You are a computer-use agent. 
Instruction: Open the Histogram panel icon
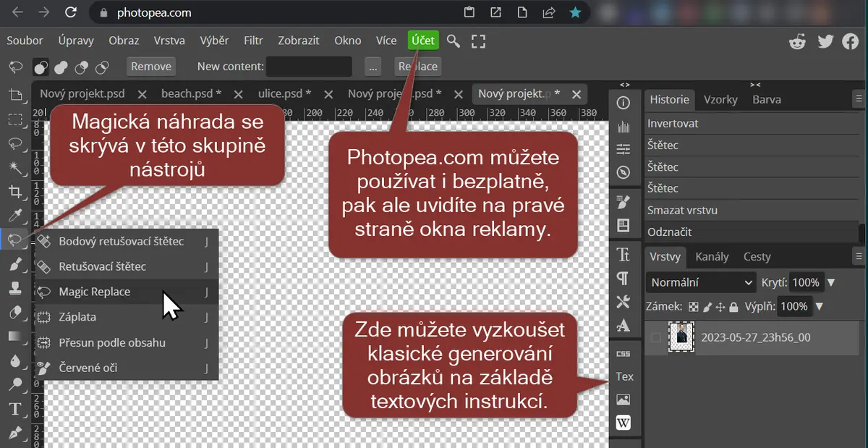tap(624, 127)
